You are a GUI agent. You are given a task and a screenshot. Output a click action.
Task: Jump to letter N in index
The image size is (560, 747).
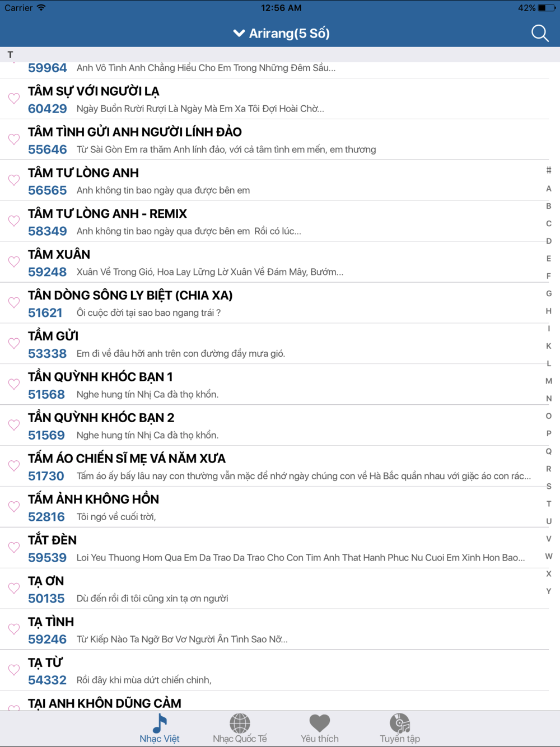(549, 399)
